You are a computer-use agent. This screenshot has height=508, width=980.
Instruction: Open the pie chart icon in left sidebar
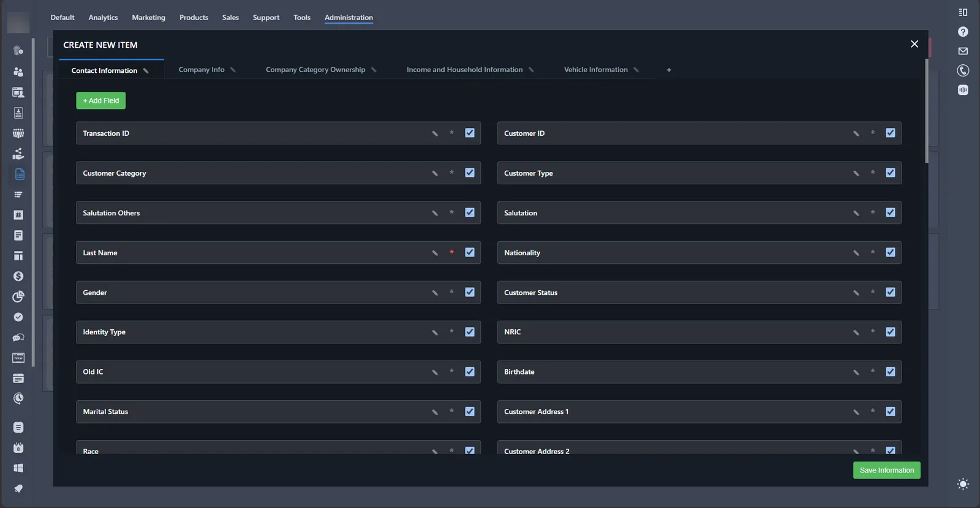(x=18, y=297)
